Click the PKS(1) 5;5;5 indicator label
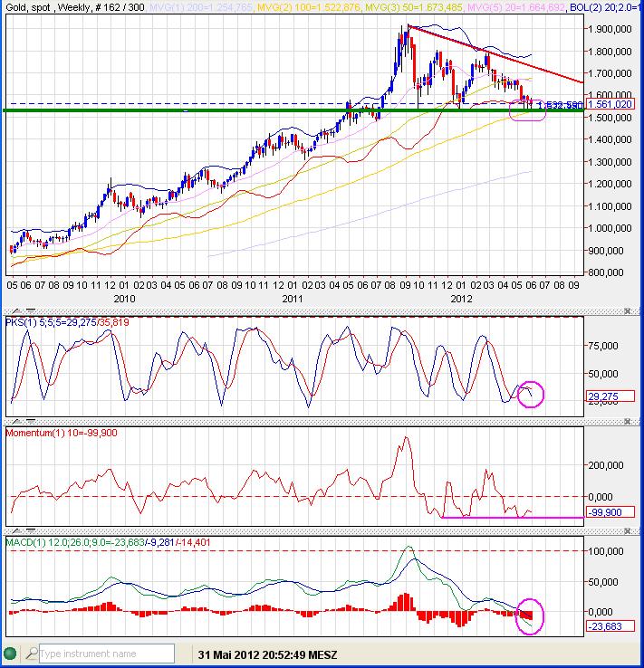 click(x=67, y=322)
